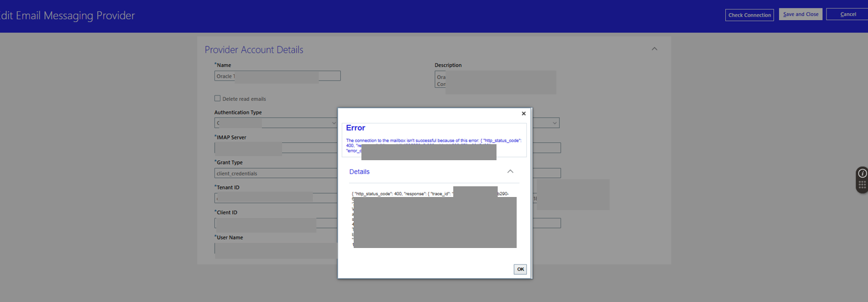The height and width of the screenshot is (302, 868).
Task: Cancel editing the email provider
Action: [847, 14]
